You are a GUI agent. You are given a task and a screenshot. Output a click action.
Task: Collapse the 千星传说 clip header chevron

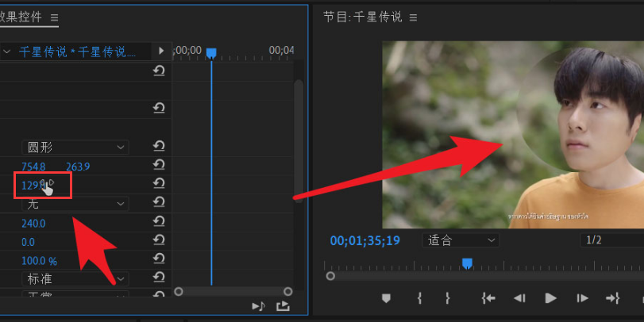[x=6, y=52]
